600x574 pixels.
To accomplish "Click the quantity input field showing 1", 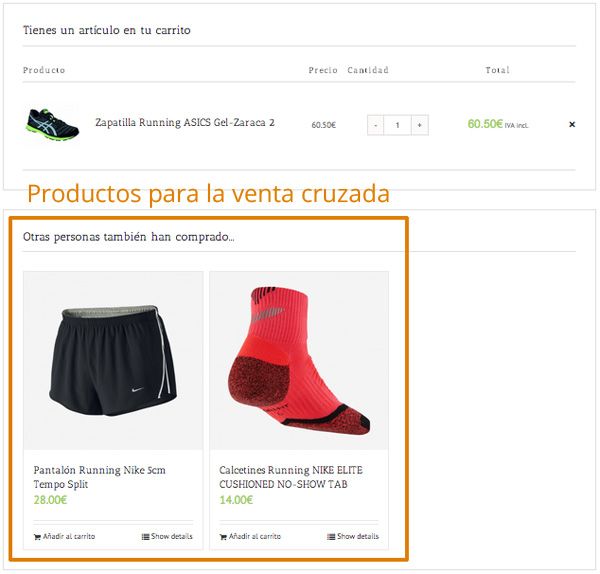I will (398, 125).
